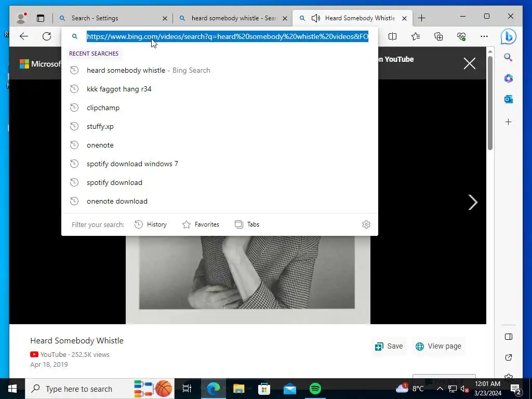Close the Heard Somebody Whistle video tab
This screenshot has width=532, height=399.
click(404, 18)
